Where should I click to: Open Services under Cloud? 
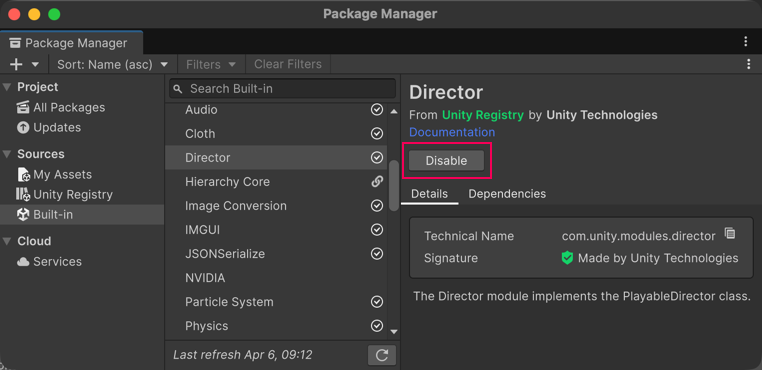82,262
